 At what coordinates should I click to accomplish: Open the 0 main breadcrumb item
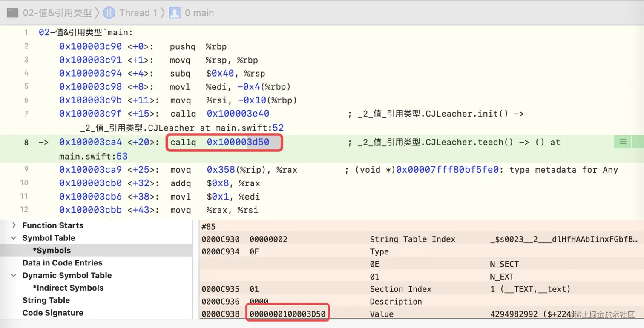[199, 13]
